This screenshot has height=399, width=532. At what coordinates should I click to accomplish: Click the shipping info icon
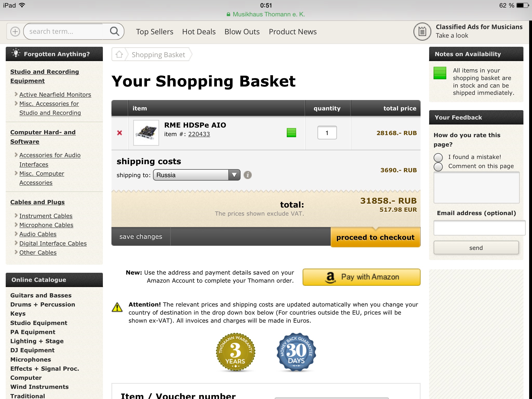(x=248, y=175)
